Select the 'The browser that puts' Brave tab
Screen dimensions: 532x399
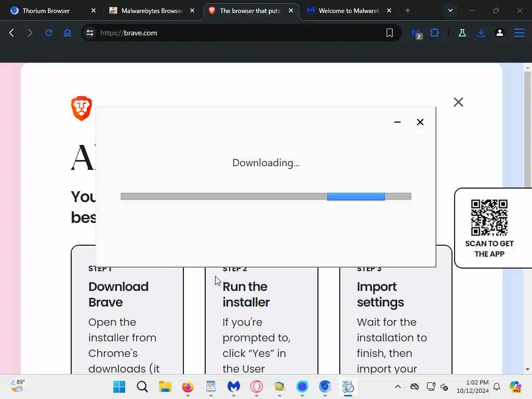click(250, 11)
